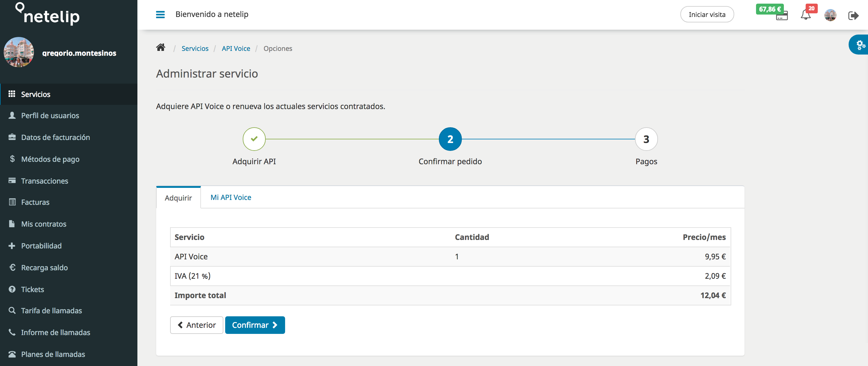Open the notifications bell icon
868x366 pixels.
(806, 15)
